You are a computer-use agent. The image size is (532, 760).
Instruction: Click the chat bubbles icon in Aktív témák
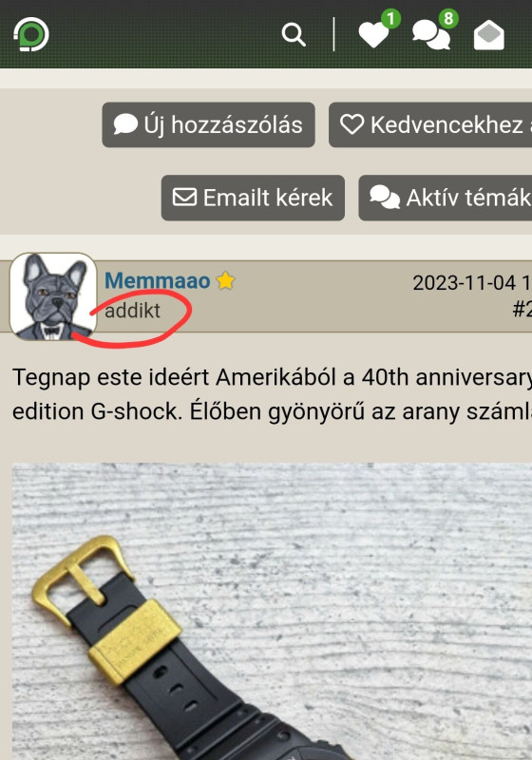pos(385,198)
